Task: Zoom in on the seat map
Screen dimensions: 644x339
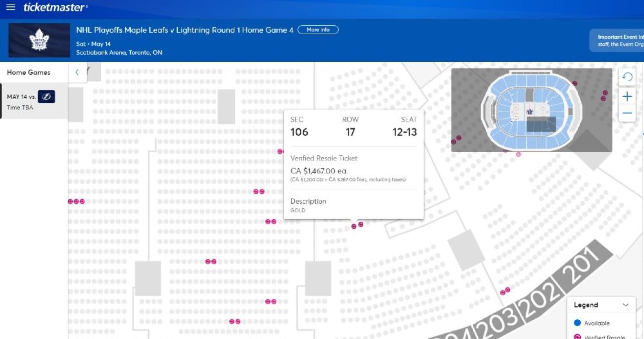Action: [627, 97]
